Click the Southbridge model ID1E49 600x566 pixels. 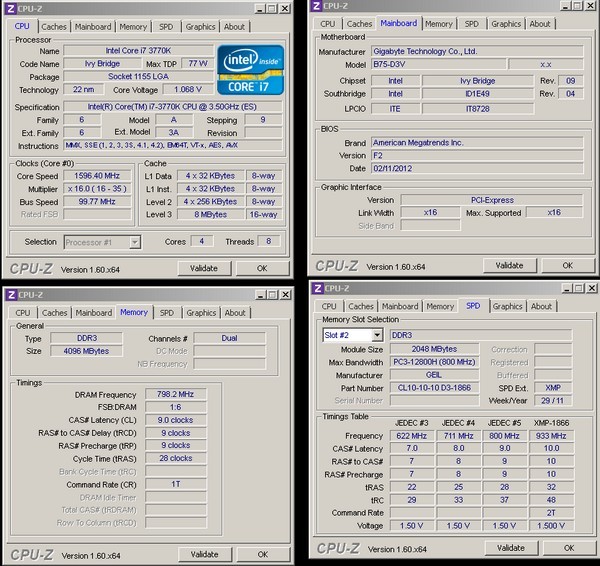coord(478,93)
